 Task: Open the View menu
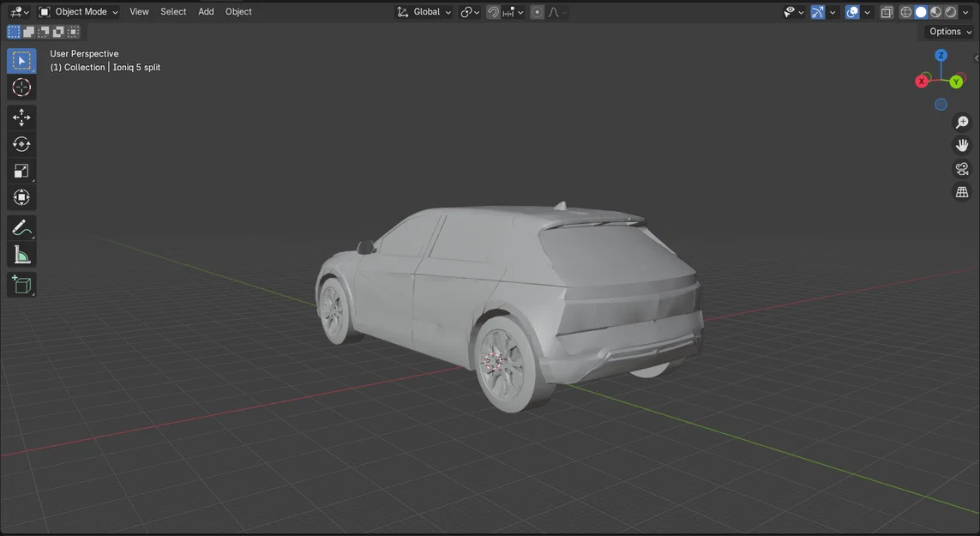(x=139, y=11)
